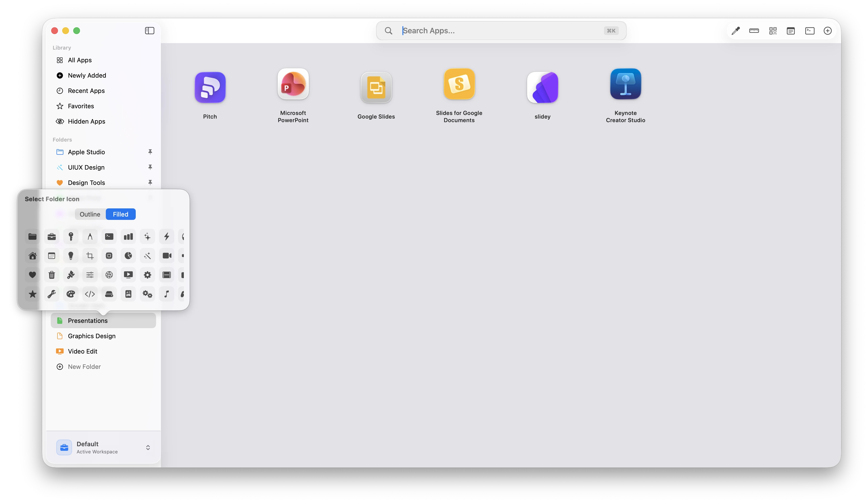Open All Apps in the Library
This screenshot has height=503, width=868.
coord(103,60)
